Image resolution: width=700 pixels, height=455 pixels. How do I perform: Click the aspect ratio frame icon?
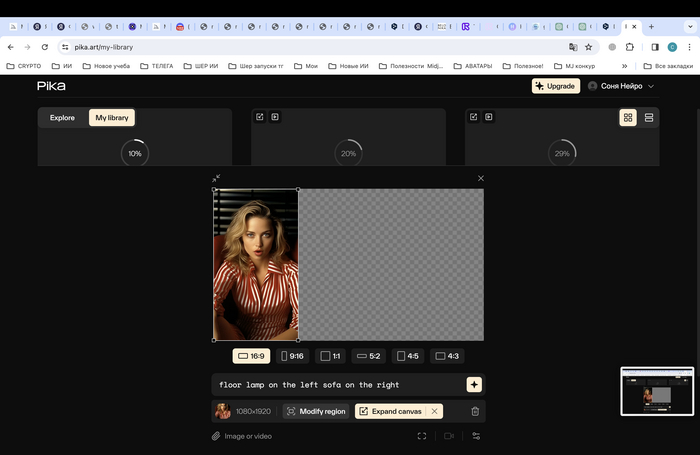[422, 436]
